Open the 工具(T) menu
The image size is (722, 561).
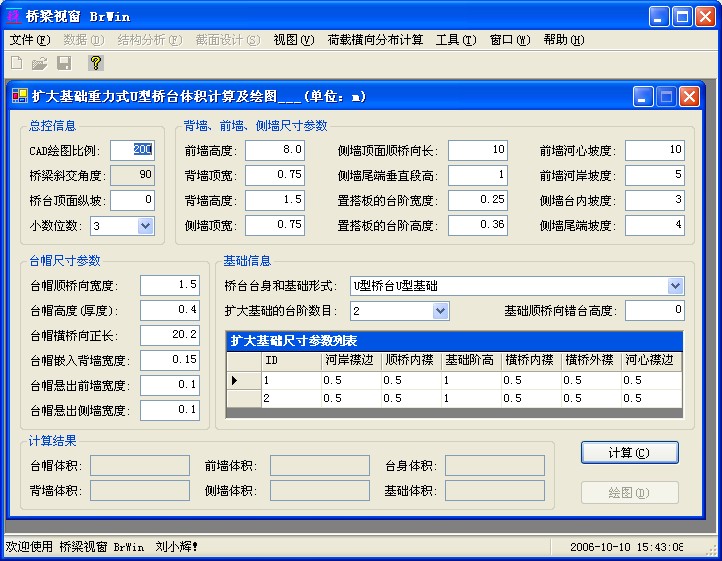coord(456,40)
